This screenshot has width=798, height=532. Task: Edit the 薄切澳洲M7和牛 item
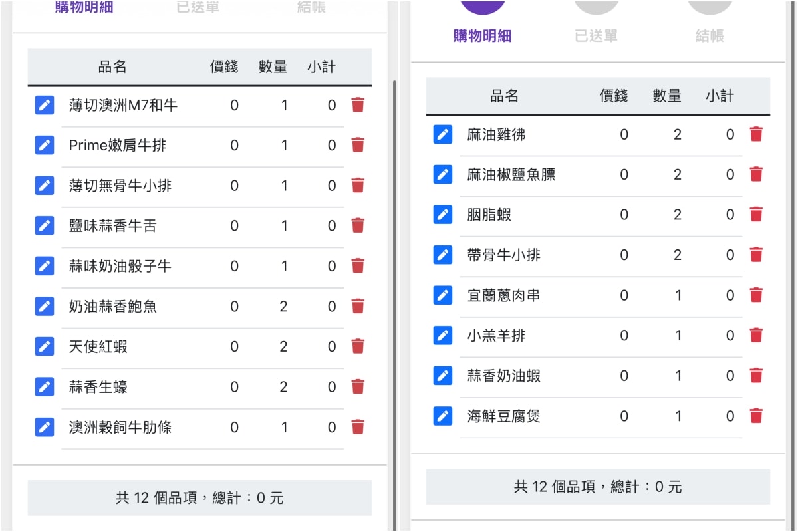pyautogui.click(x=45, y=105)
